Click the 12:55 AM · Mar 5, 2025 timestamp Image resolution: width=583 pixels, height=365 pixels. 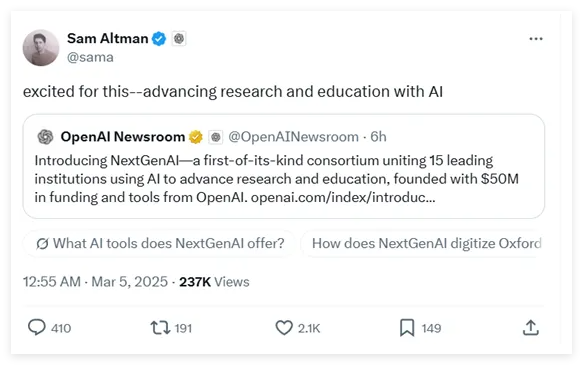point(95,282)
